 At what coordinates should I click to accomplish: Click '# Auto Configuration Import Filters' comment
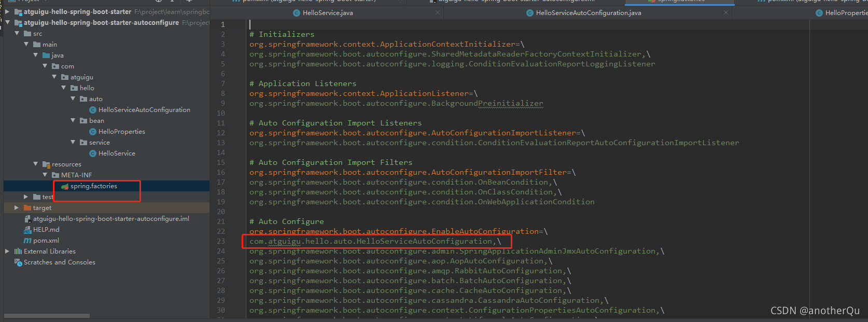pos(331,162)
